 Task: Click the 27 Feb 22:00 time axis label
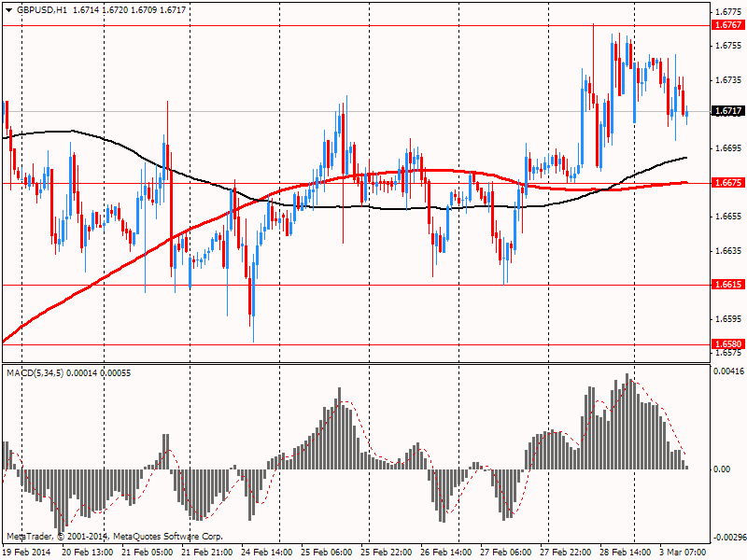click(566, 552)
